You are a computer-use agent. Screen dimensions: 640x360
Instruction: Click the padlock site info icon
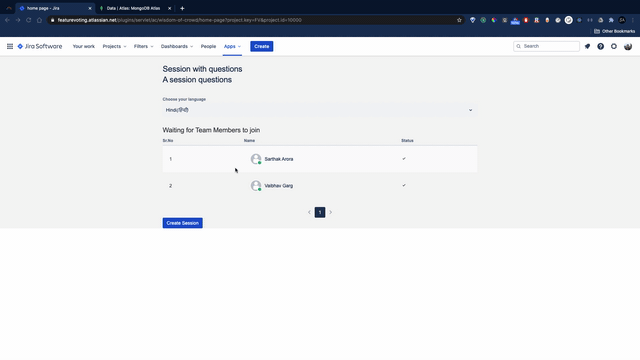pos(53,20)
